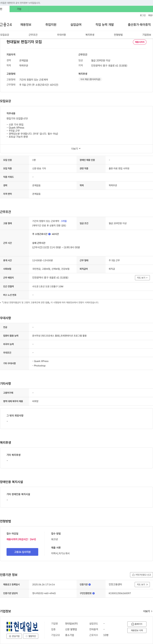Click the 고용24 site logo

pos(6,24)
